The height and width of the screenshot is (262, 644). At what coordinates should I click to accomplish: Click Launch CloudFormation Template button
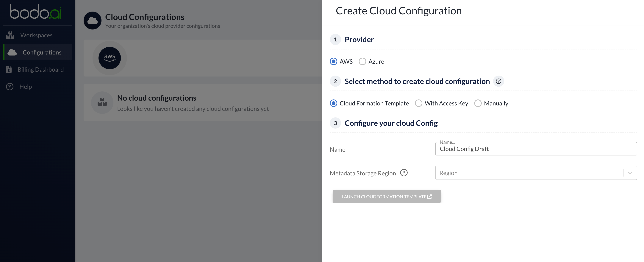(x=387, y=196)
